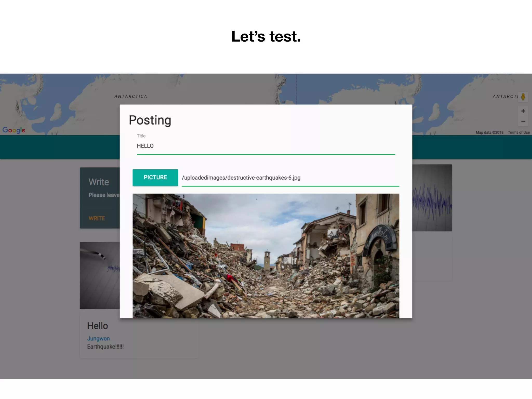Open the Google logo link on map
This screenshot has width=532, height=399.
(14, 130)
